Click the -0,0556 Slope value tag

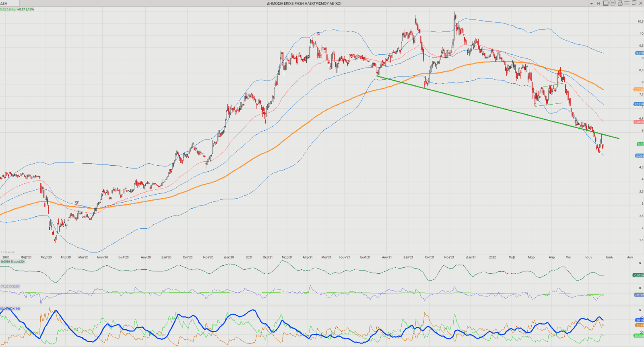point(638,275)
